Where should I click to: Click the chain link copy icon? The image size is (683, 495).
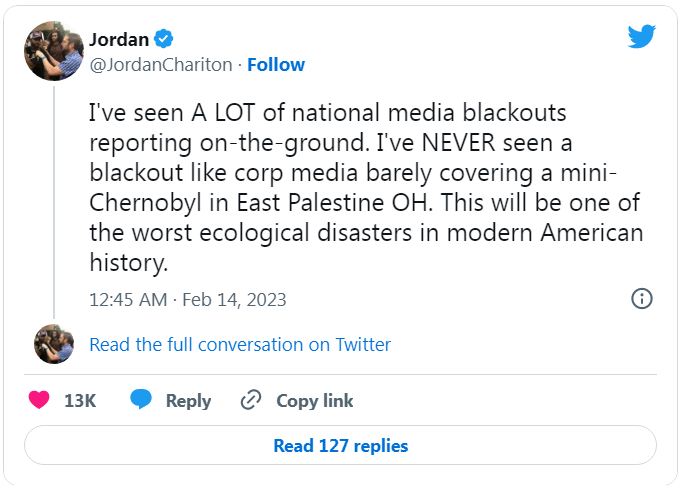click(251, 401)
